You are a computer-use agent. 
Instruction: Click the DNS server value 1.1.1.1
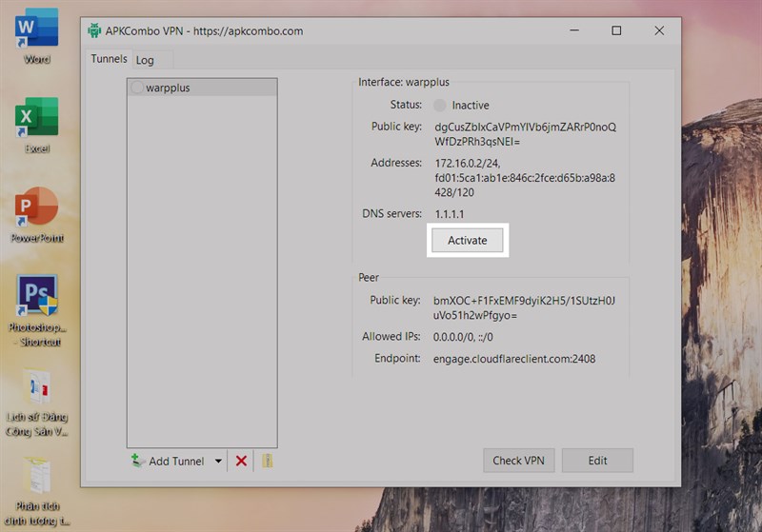click(x=449, y=214)
